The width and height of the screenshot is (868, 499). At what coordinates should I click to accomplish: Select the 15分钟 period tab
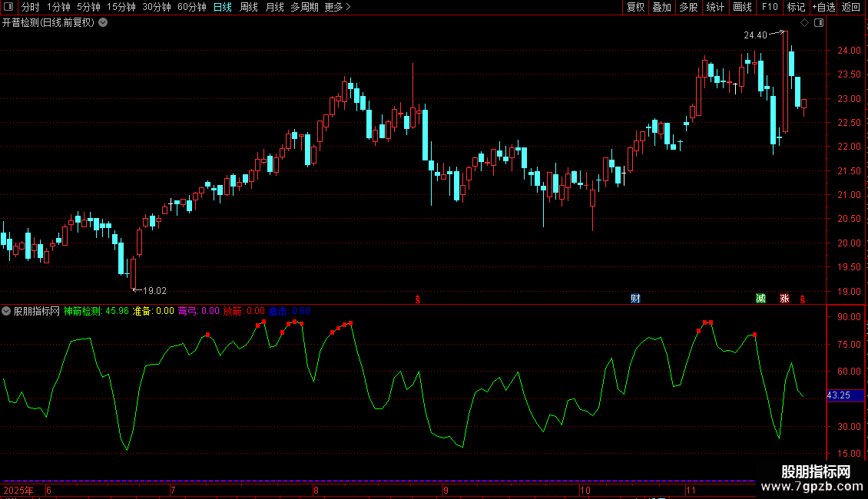121,7
